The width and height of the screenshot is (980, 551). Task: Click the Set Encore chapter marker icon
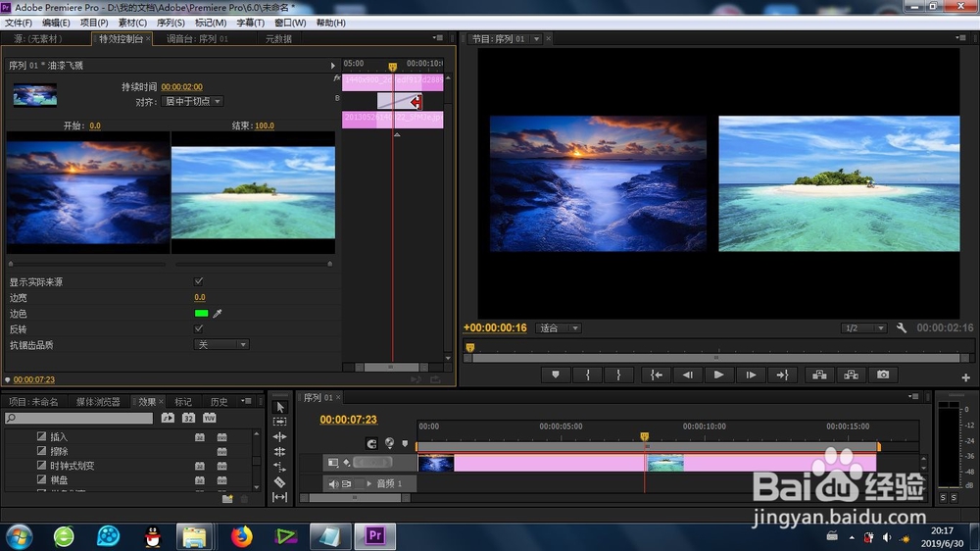[x=389, y=443]
